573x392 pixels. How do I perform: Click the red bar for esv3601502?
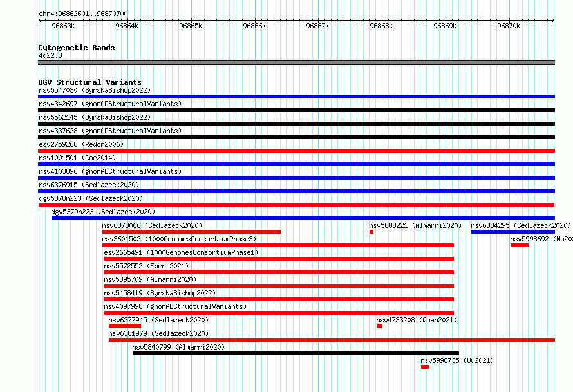click(x=278, y=245)
